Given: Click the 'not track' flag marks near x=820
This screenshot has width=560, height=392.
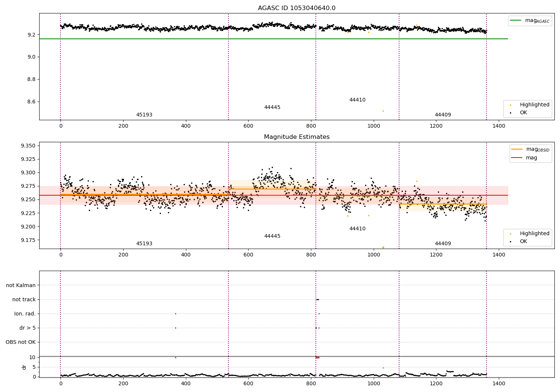Looking at the screenshot, I should coord(318,299).
